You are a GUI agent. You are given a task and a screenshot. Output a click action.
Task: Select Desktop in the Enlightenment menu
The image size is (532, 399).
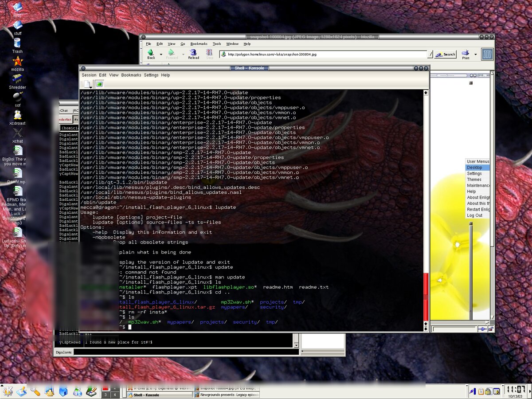pyautogui.click(x=477, y=168)
